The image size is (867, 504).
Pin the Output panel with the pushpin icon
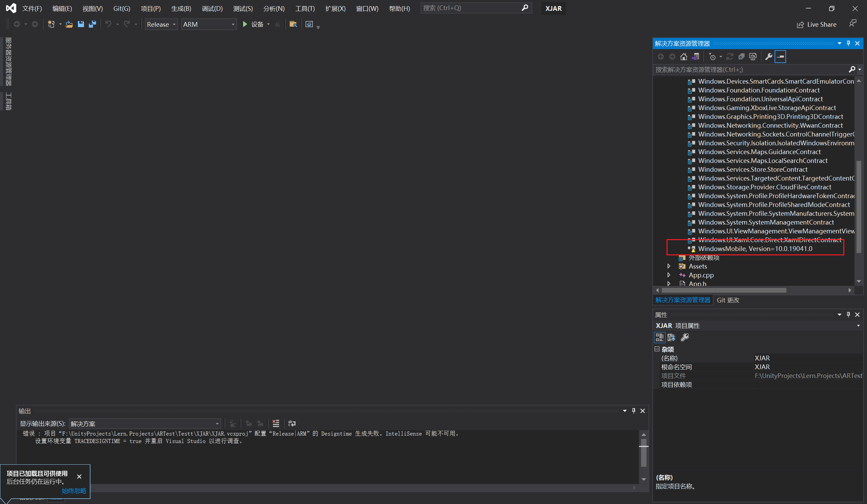[634, 411]
